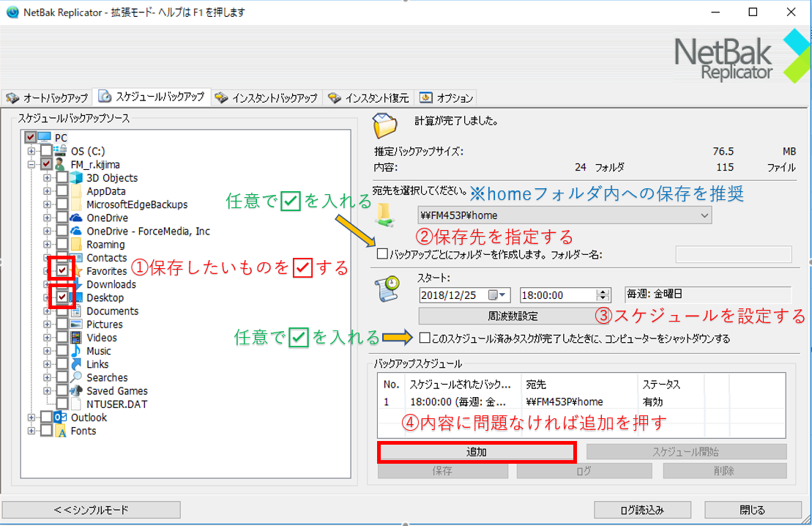Screen dimensions: 812x526
Task: Uncheck the Desktop folder checkbox
Action: tap(62, 297)
